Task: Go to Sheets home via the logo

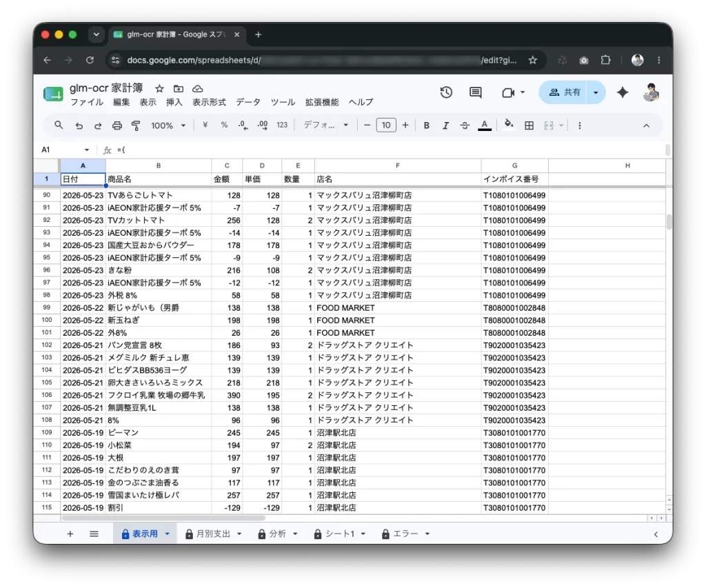Action: [53, 94]
